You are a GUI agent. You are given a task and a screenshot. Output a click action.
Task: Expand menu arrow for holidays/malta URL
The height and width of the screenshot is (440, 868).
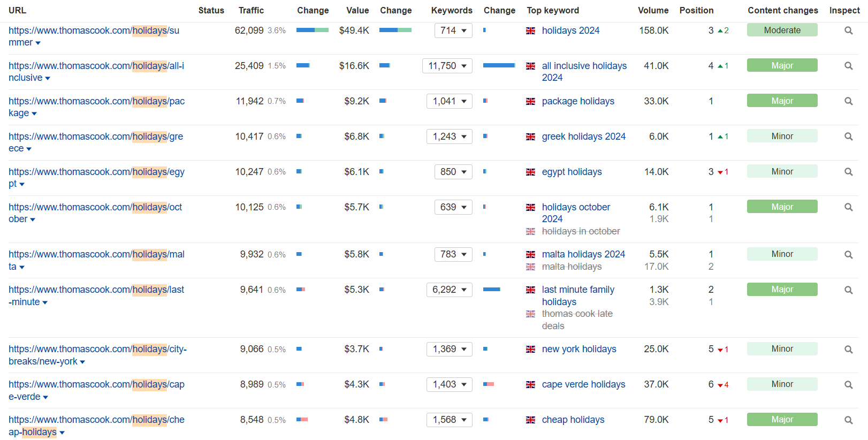pyautogui.click(x=22, y=267)
